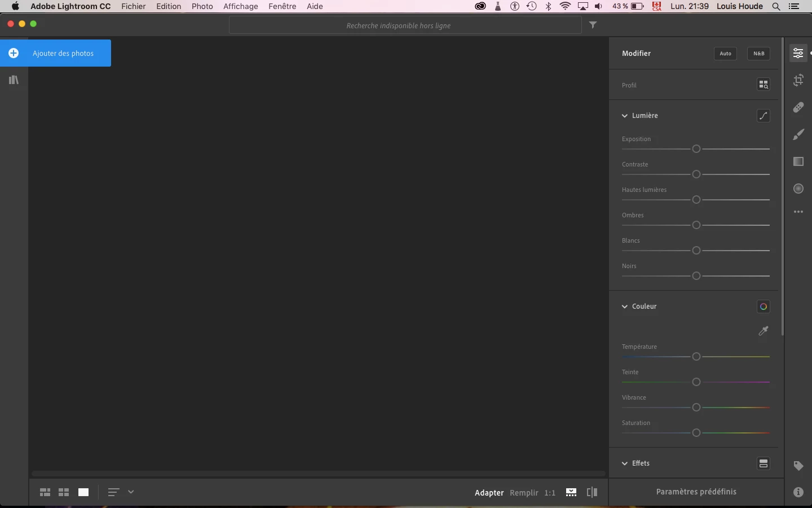Toggle show original before/after icon
This screenshot has width=812, height=508.
[x=592, y=492]
